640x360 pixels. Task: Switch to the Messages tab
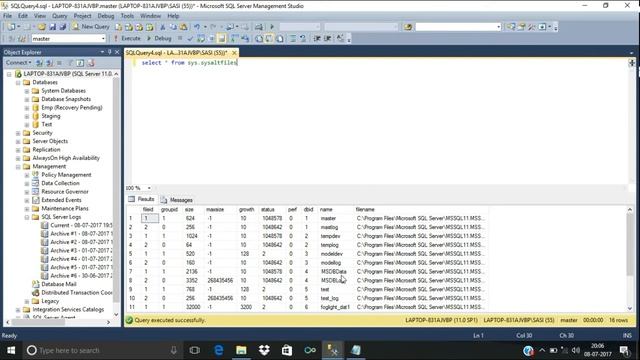pos(176,200)
